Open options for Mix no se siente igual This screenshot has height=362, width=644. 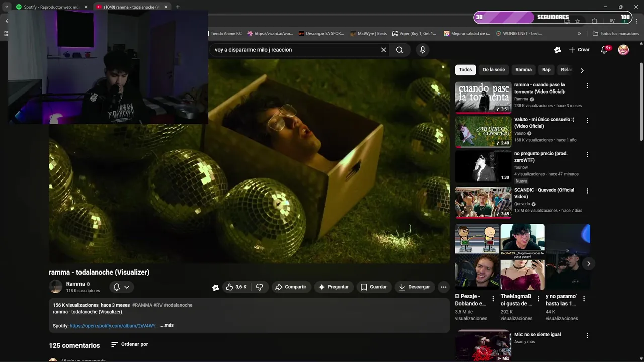[587, 335]
